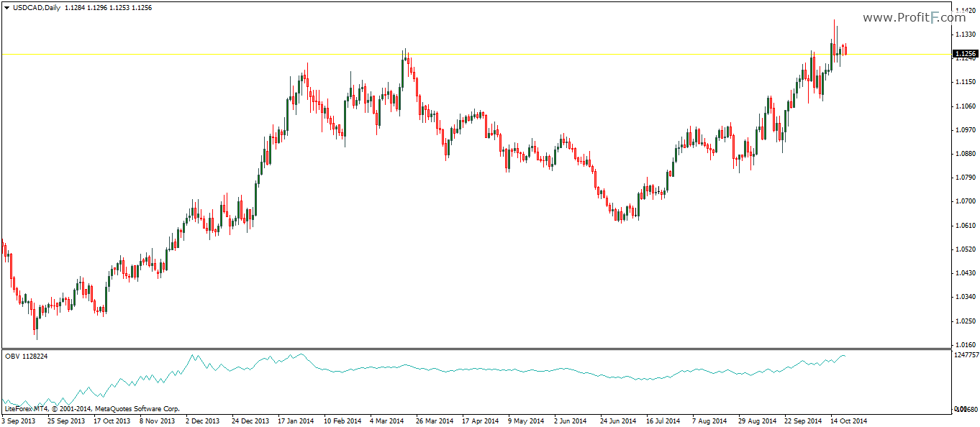Click the highlighted 1.1256 price tag on axis

(964, 54)
